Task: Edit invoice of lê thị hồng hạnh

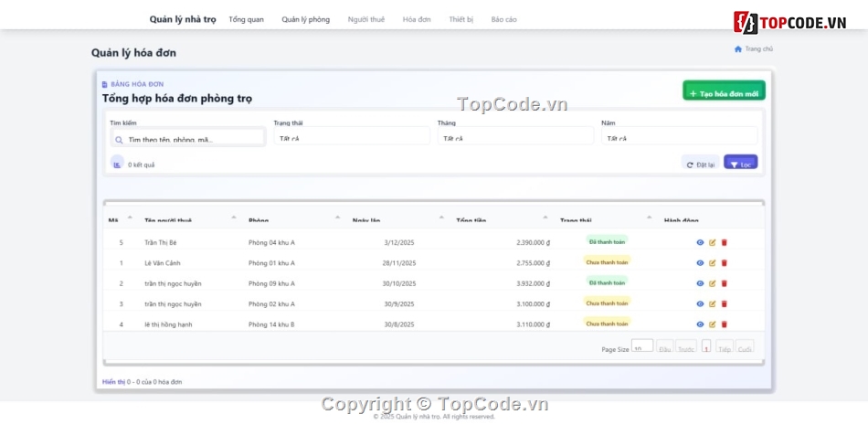Action: pyautogui.click(x=713, y=324)
